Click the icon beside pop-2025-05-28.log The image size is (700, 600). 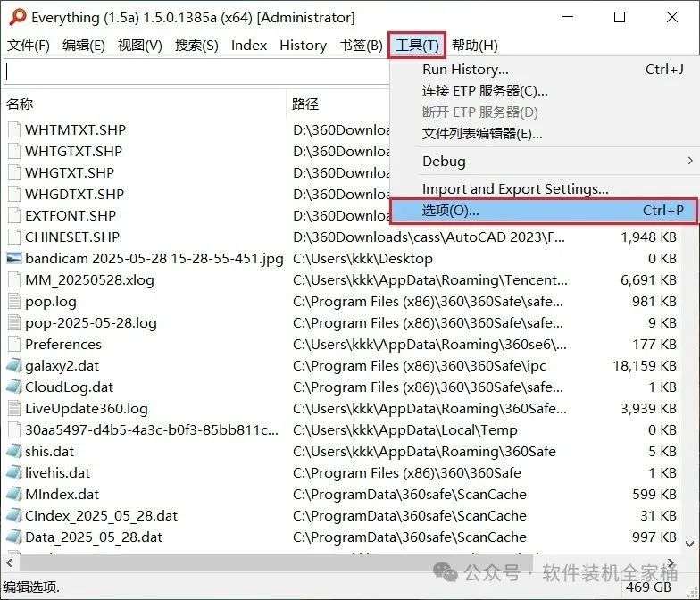(14, 323)
